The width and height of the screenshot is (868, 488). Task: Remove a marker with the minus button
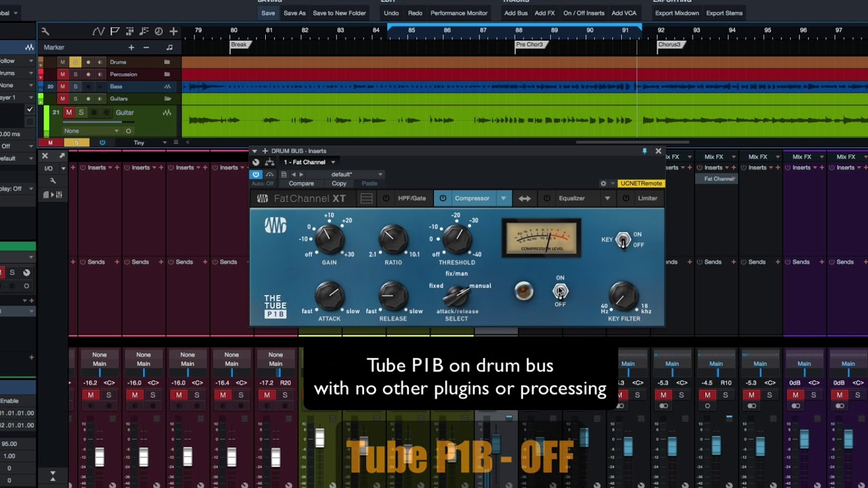(x=146, y=47)
